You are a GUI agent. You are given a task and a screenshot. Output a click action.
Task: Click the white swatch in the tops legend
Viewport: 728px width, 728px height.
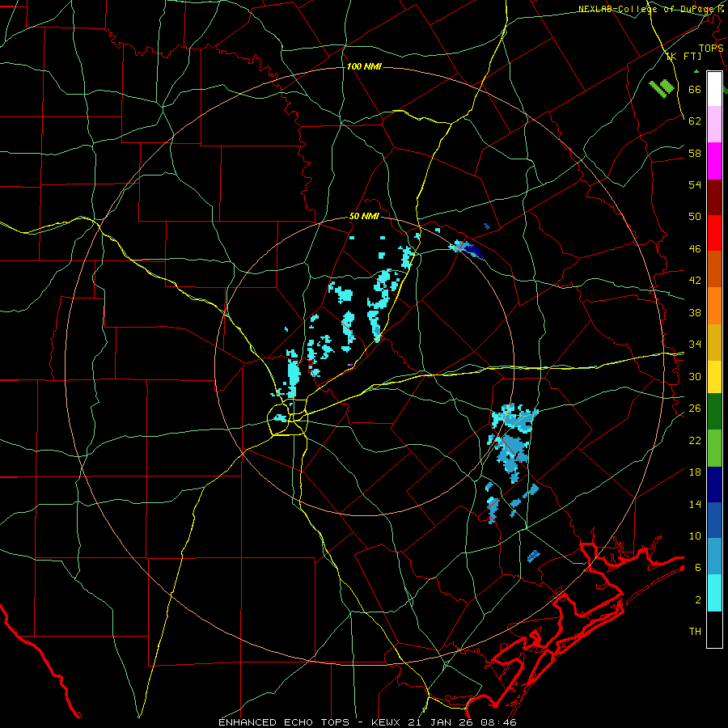click(x=714, y=89)
